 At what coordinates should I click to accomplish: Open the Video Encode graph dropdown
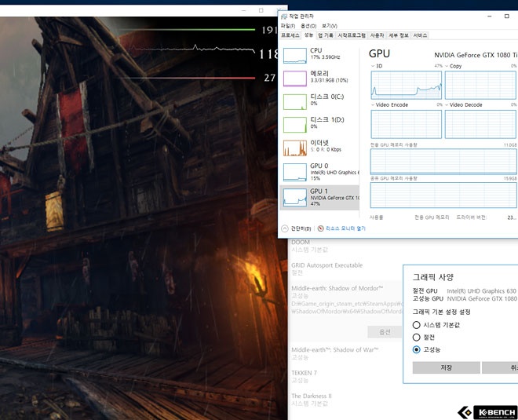(373, 104)
